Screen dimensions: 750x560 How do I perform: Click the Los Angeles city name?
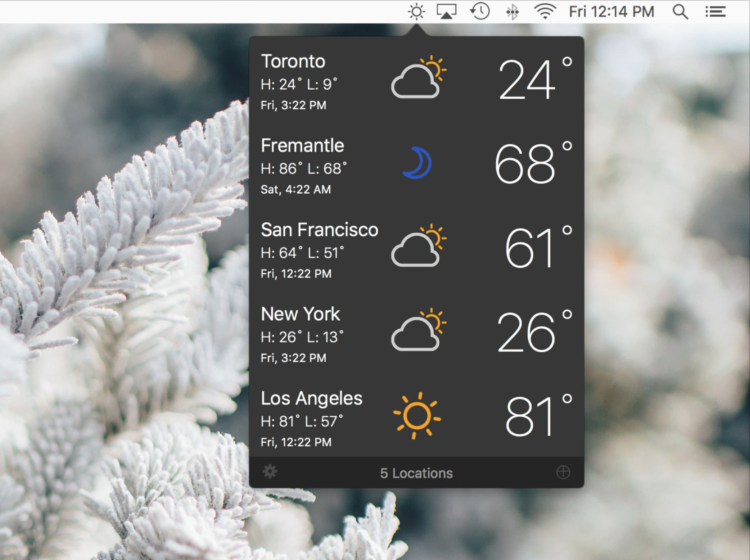(x=311, y=398)
